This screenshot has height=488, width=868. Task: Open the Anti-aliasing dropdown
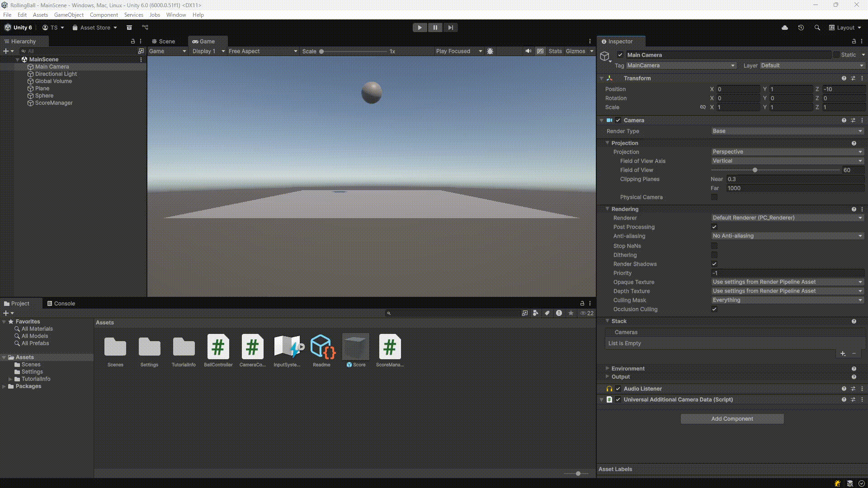click(787, 236)
